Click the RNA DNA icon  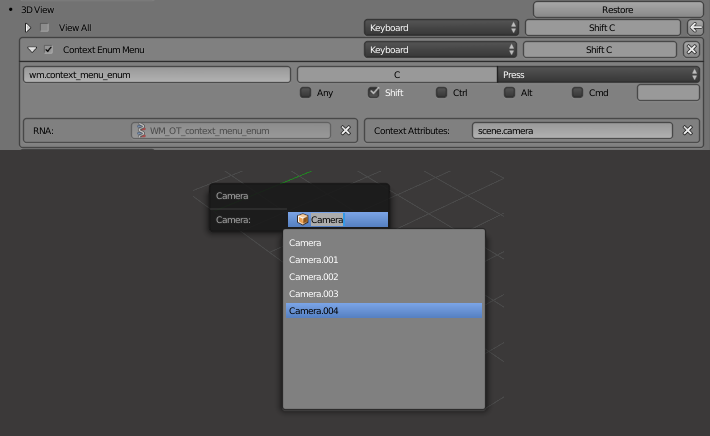(141, 130)
